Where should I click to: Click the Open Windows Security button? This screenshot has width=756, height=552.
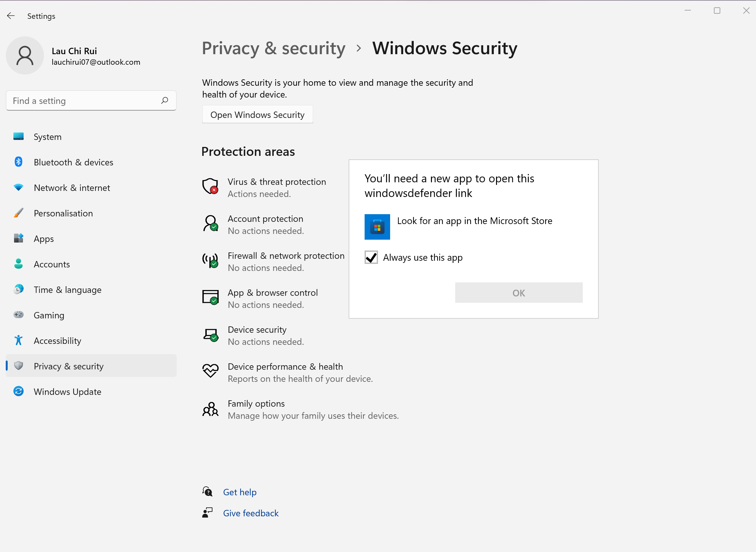click(x=257, y=115)
